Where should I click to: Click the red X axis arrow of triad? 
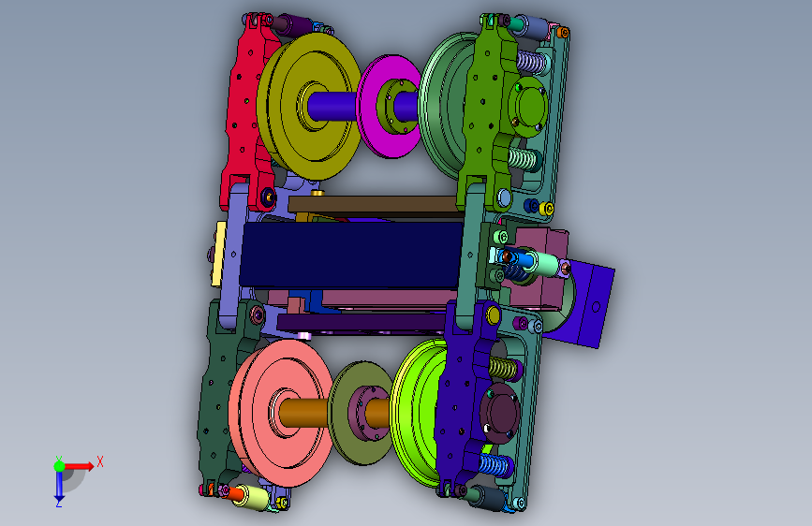(x=78, y=466)
